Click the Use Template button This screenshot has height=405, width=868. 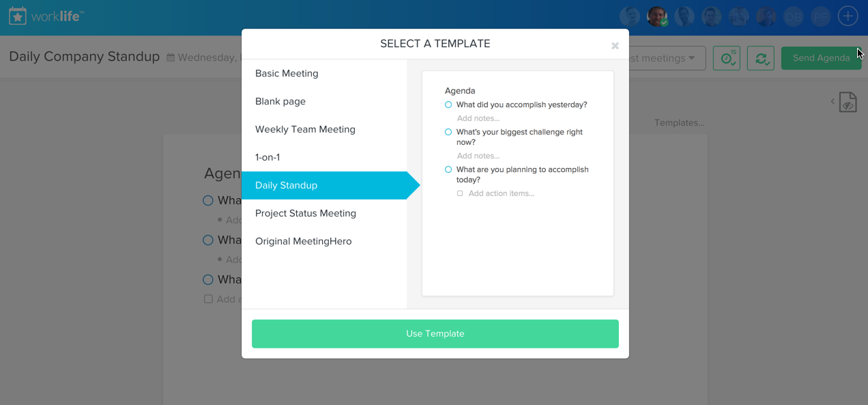point(435,334)
